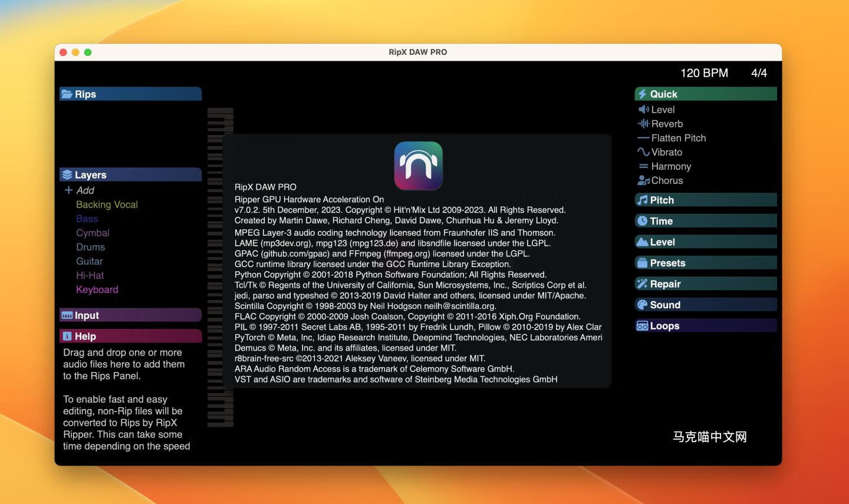Select the Bass layer
This screenshot has height=504, width=849.
(87, 219)
